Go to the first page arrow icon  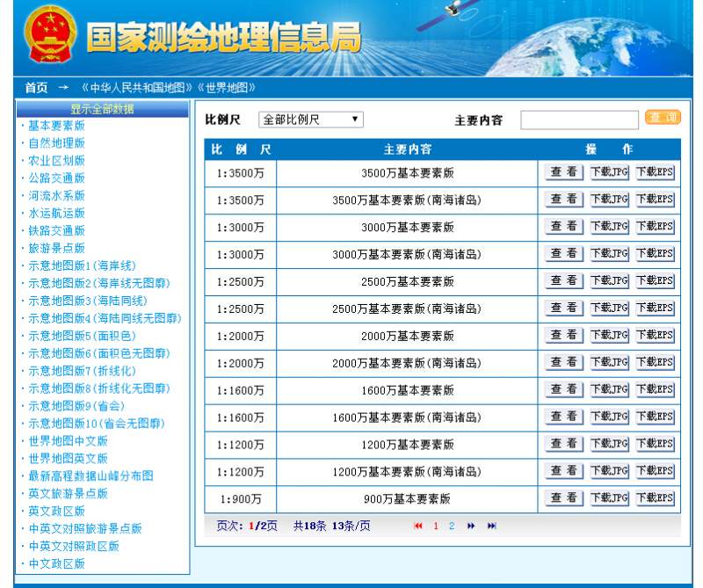[x=418, y=526]
